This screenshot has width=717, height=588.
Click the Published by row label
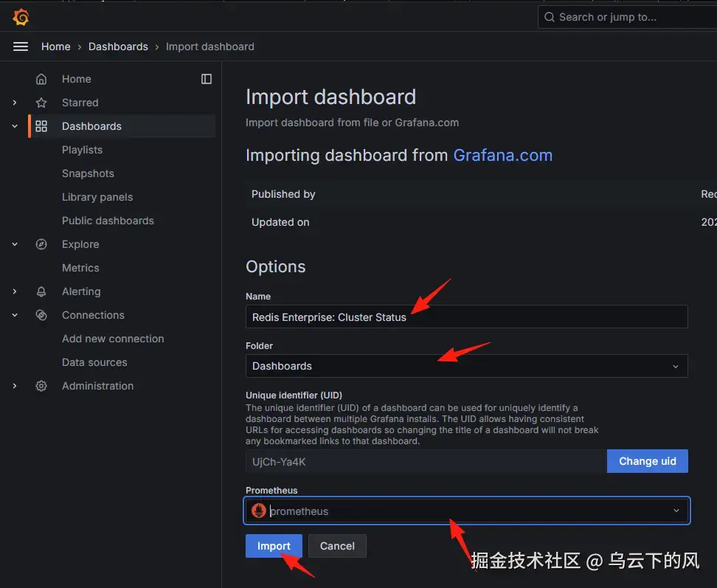283,194
